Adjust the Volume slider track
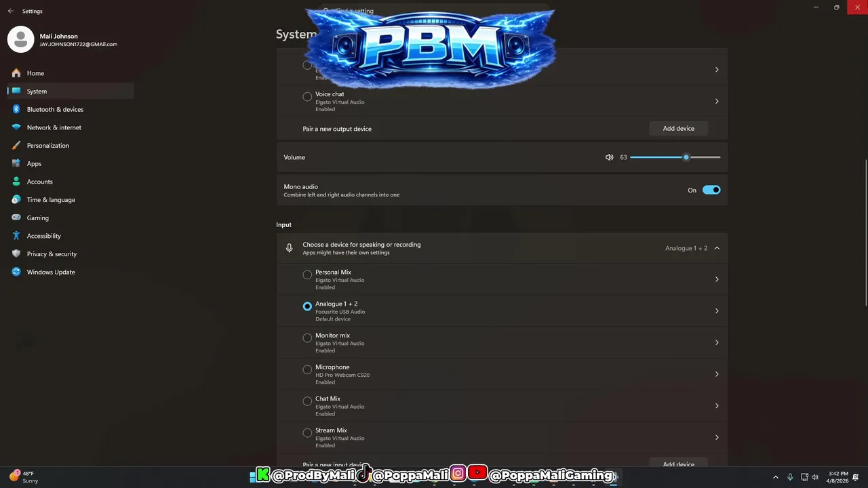Screen dimensions: 868x488 pyautogui.click(x=675, y=157)
